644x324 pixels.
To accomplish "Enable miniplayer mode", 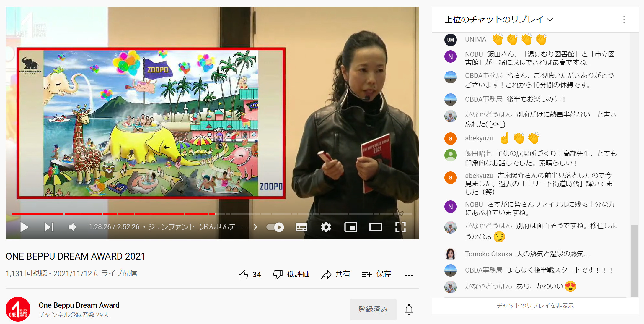I will (x=351, y=227).
